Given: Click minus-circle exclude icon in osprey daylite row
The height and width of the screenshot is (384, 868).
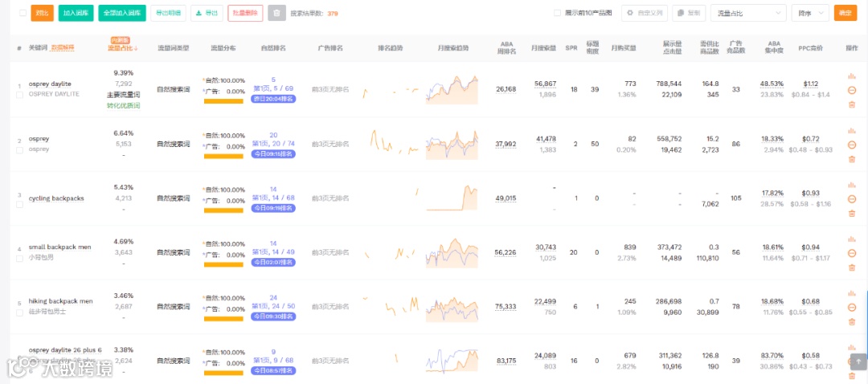Looking at the screenshot, I should (851, 91).
